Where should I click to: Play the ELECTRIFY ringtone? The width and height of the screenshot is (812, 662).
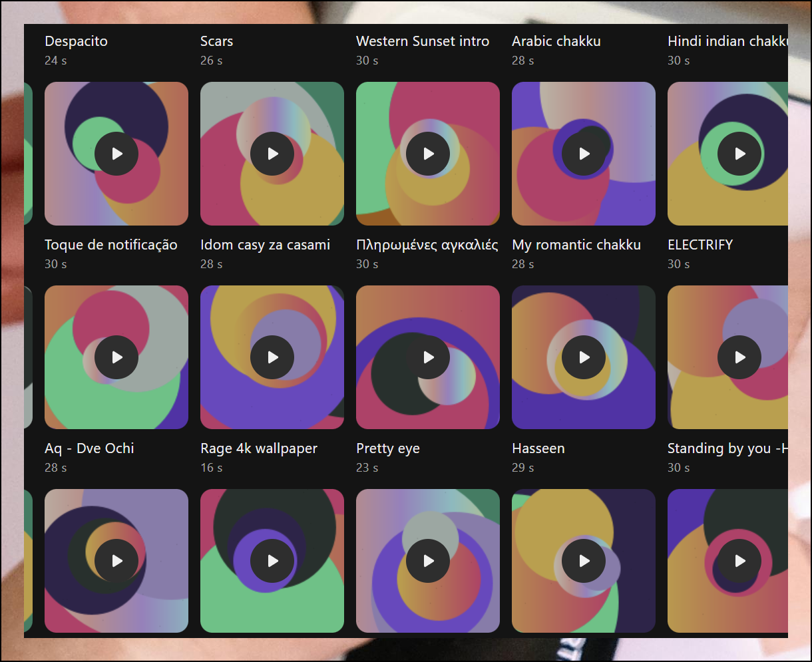739,154
